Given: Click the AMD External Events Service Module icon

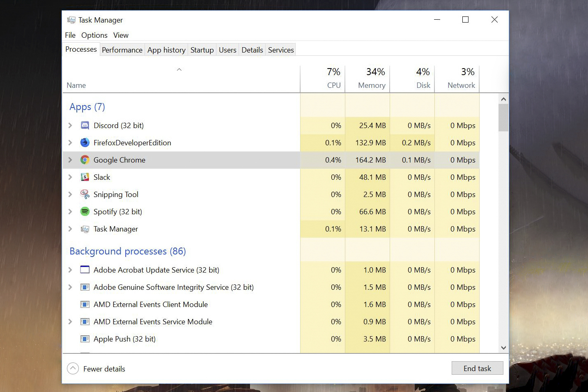Looking at the screenshot, I should point(85,322).
